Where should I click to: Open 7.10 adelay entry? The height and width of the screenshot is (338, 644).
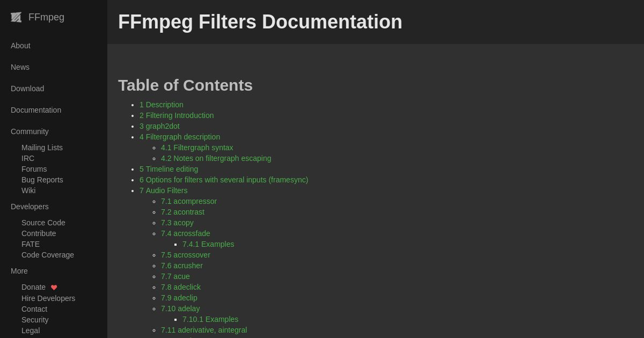tap(180, 308)
